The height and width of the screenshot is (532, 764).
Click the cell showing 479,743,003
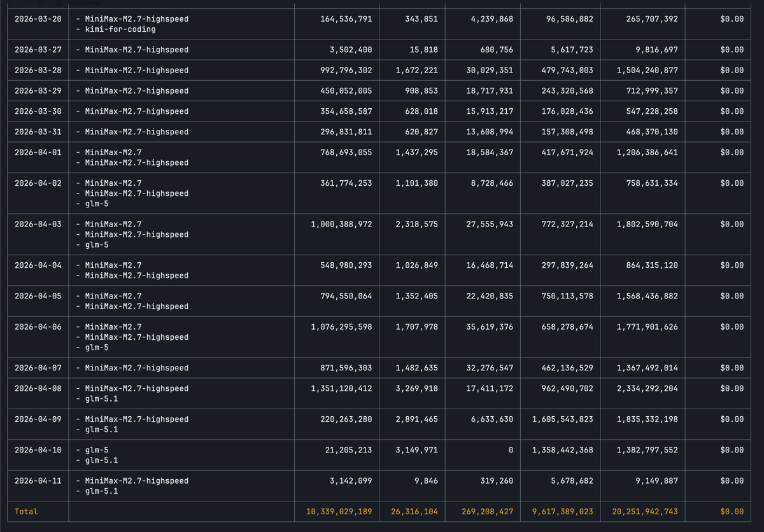(x=567, y=70)
